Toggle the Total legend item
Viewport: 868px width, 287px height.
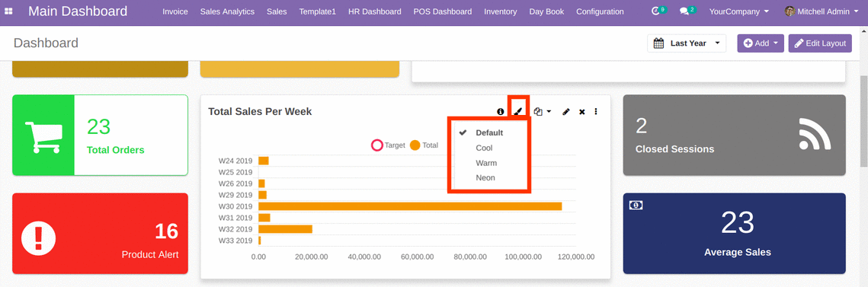tap(424, 145)
